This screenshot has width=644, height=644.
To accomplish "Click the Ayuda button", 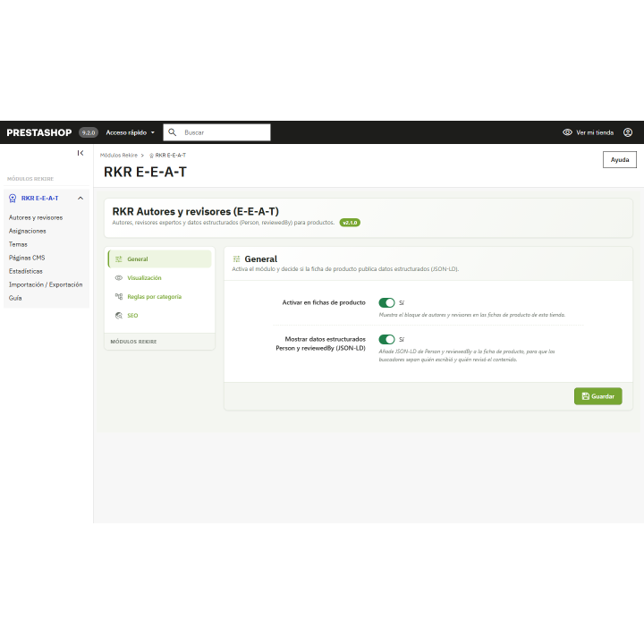I will pyautogui.click(x=619, y=160).
